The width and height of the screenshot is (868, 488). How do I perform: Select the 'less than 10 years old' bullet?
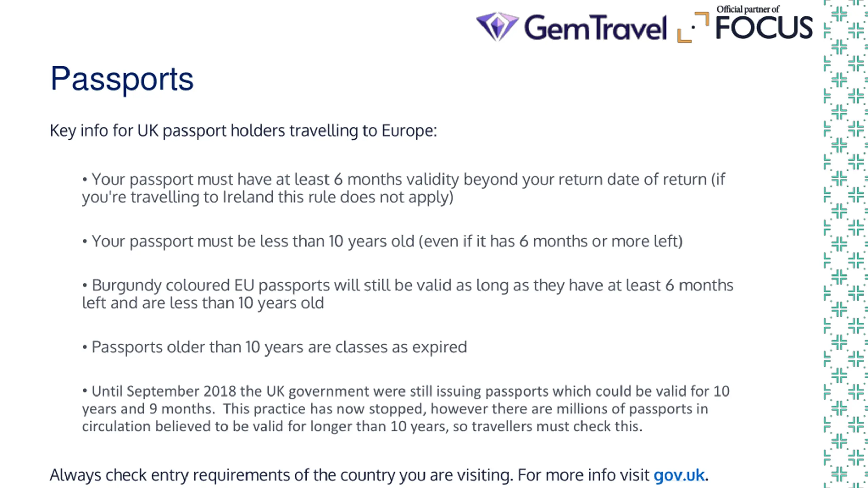pos(382,241)
